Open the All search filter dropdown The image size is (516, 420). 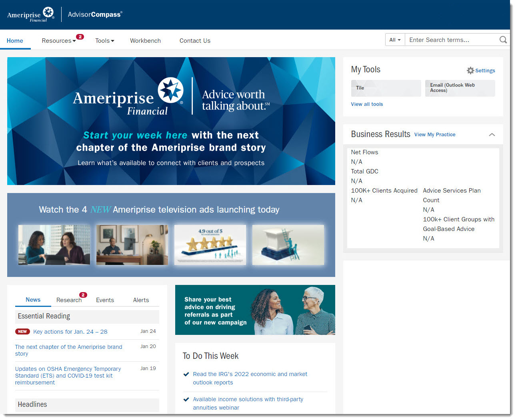395,40
